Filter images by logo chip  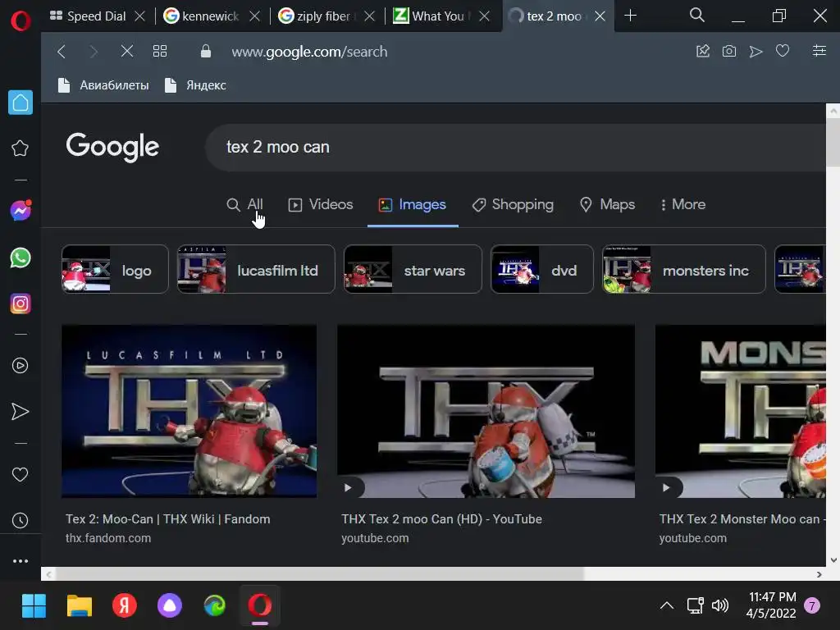click(x=115, y=269)
